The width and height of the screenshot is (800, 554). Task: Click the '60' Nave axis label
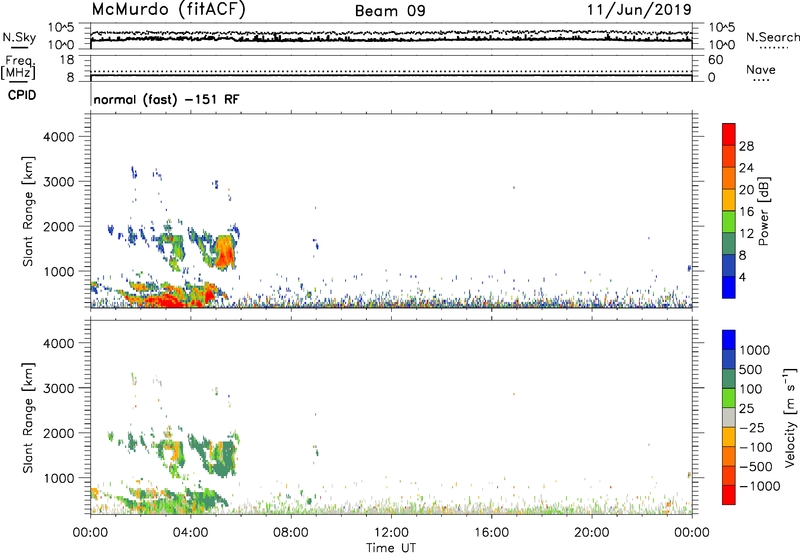(716, 60)
